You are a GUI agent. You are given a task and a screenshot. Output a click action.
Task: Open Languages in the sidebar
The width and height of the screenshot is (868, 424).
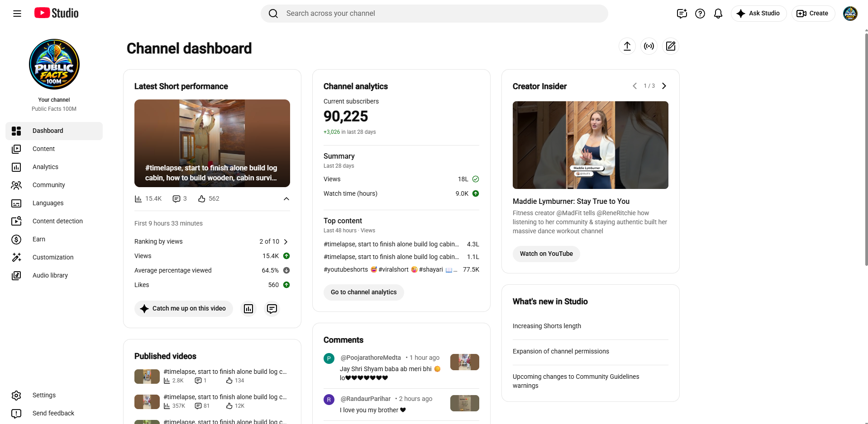54,203
